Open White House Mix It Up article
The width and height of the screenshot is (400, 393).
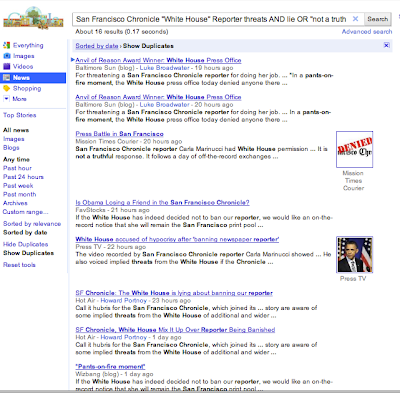click(x=175, y=330)
